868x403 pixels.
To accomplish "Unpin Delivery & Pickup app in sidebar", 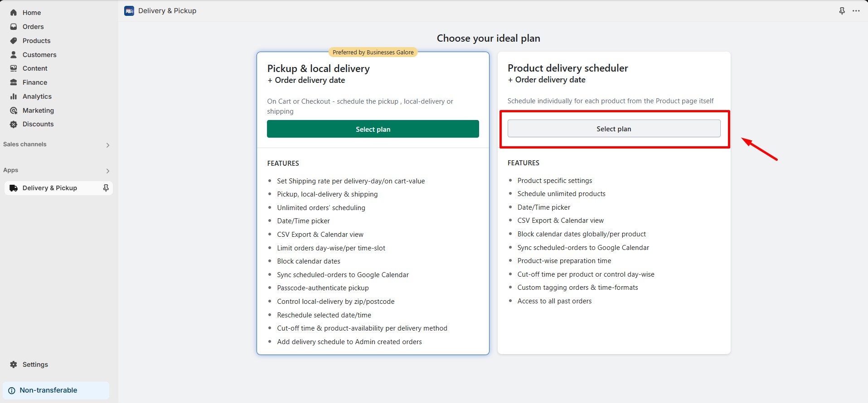I will [106, 188].
